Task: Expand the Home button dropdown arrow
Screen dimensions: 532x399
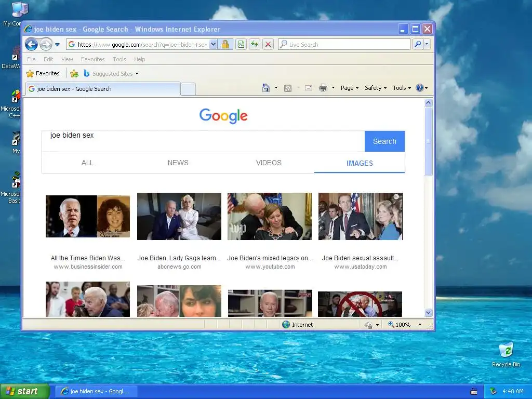Action: [276, 88]
